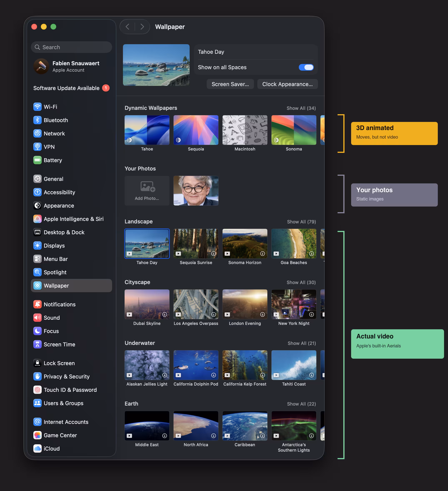Choose London Evening wallpaper

tap(245, 304)
